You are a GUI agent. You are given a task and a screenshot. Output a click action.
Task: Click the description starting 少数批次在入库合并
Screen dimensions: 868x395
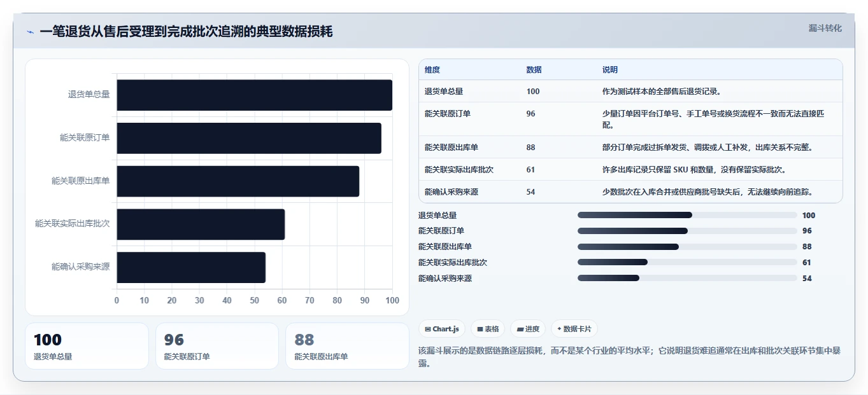point(708,192)
